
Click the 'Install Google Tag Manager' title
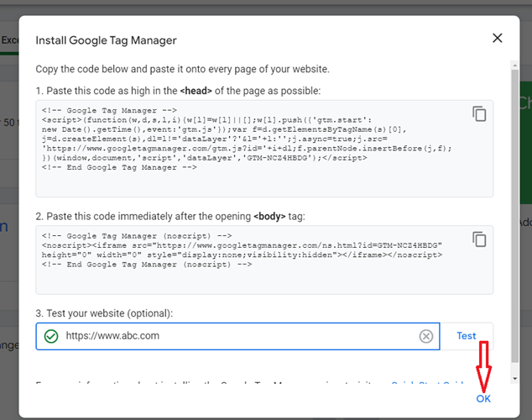106,40
